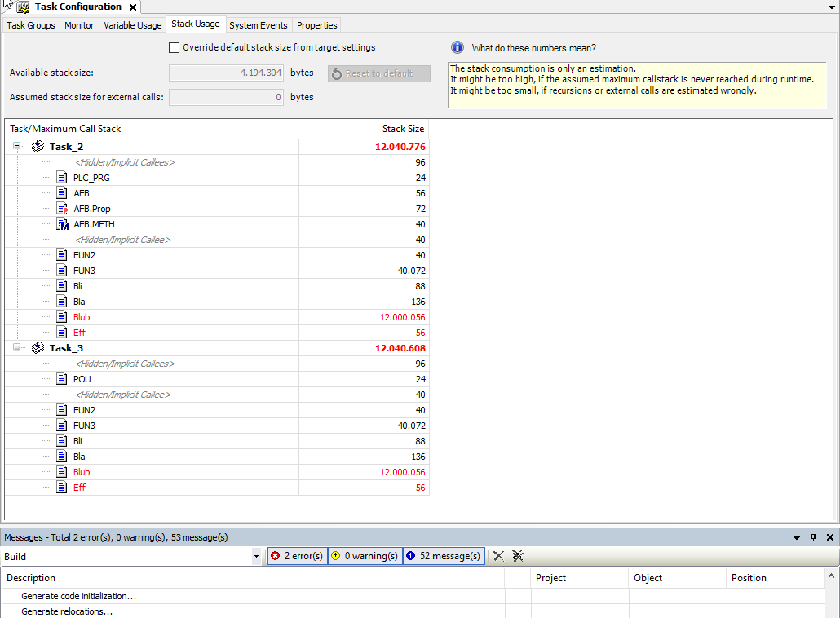The width and height of the screenshot is (840, 618).
Task: Enable Override default stack size from target settings
Action: tap(174, 47)
